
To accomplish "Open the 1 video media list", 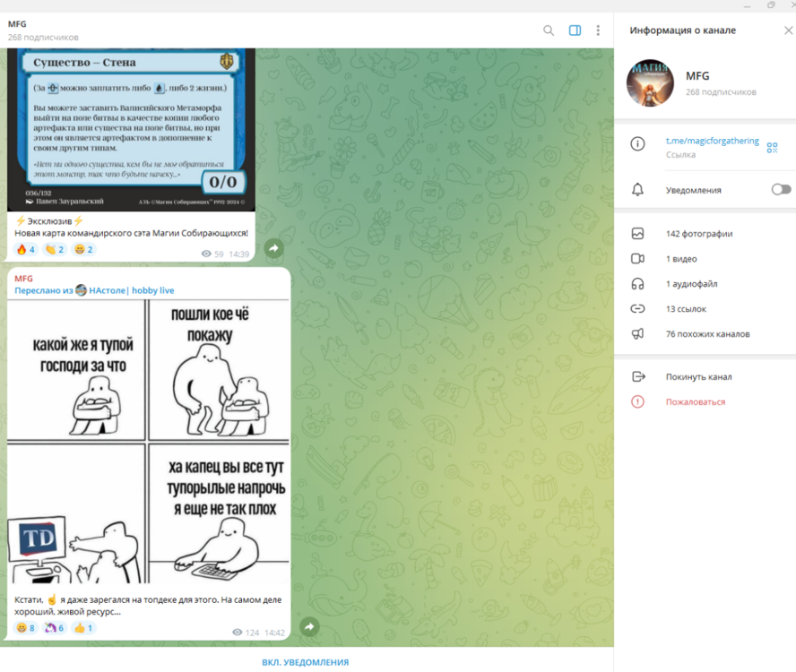I will coord(679,259).
